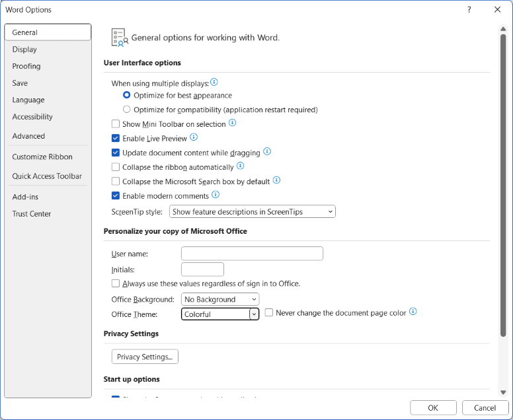Click info icon next to Update document content
513x420 pixels.
[267, 151]
